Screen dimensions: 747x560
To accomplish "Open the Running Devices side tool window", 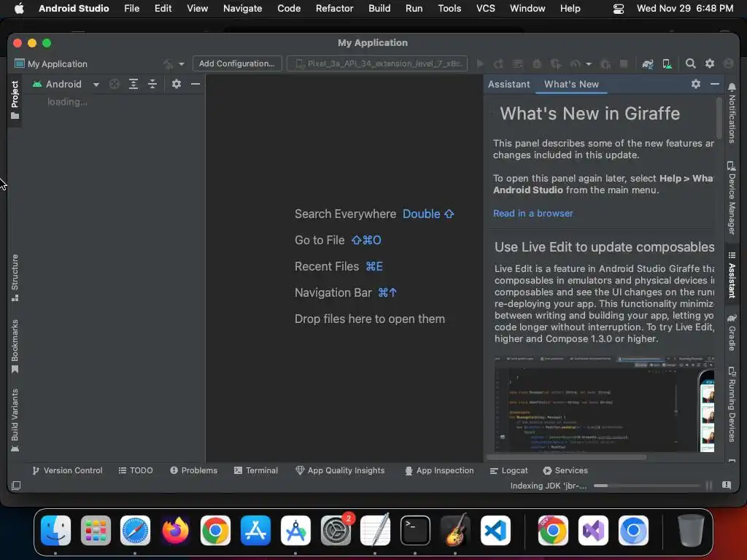I will click(x=732, y=404).
